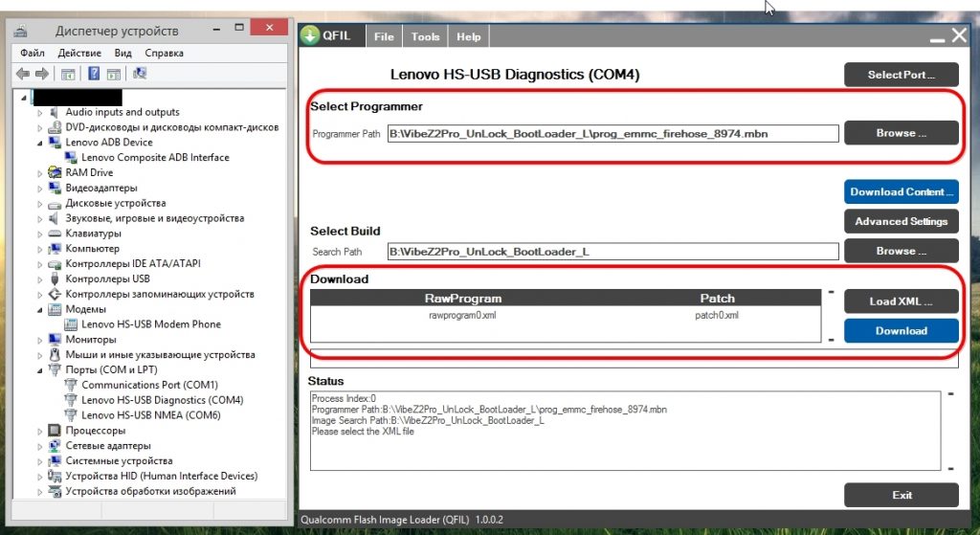
Task: Open Advanced Settings in QFIL
Action: pyautogui.click(x=901, y=221)
